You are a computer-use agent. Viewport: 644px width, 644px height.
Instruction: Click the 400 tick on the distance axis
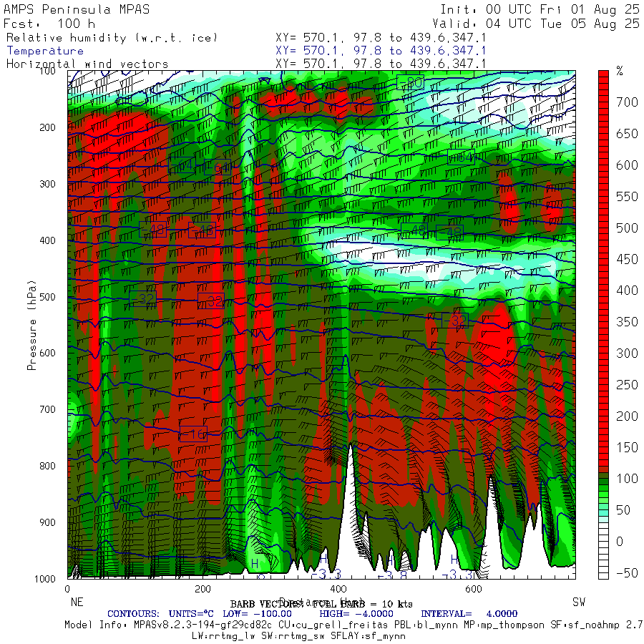click(338, 589)
